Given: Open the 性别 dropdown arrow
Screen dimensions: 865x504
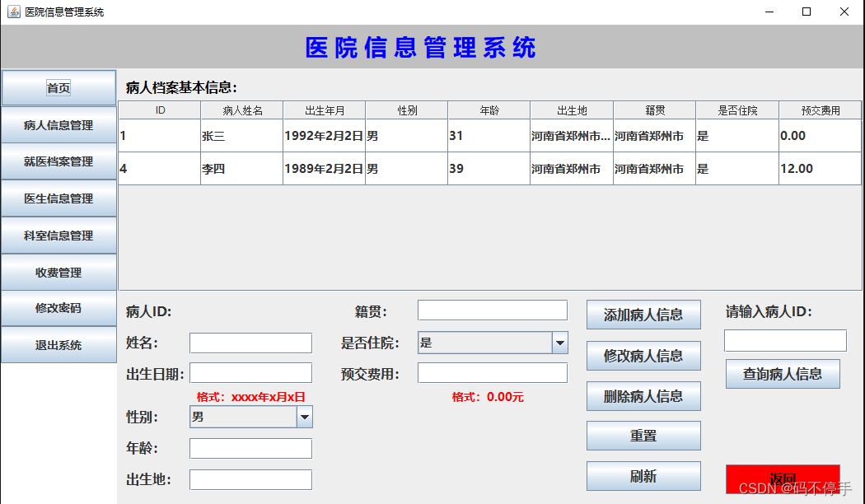Looking at the screenshot, I should pyautogui.click(x=305, y=417).
